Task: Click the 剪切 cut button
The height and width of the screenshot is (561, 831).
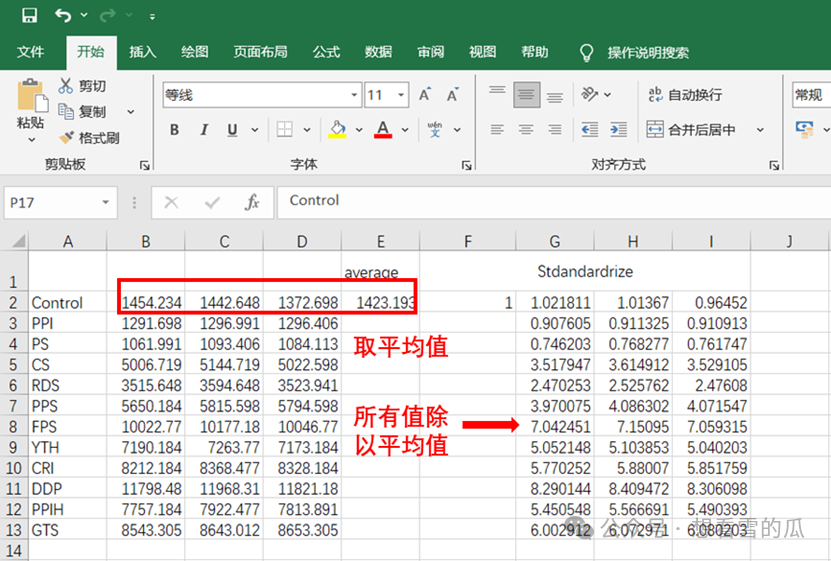Action: click(82, 85)
